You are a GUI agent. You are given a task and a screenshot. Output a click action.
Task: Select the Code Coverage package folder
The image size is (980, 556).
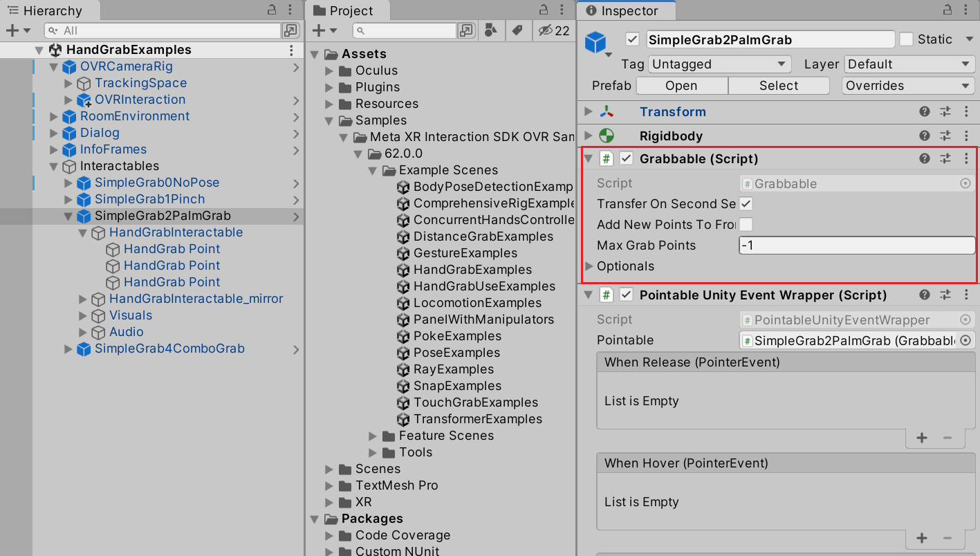coord(403,535)
